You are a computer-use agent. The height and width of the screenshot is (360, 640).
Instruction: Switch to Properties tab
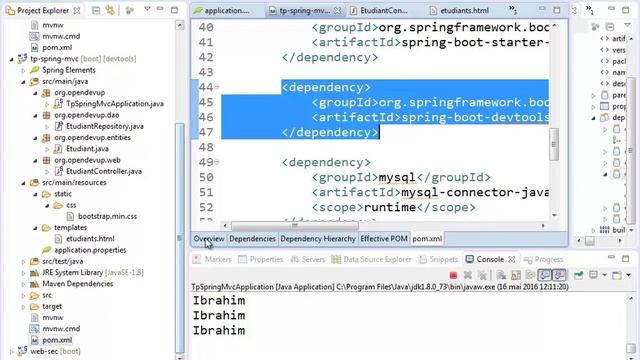(260, 259)
